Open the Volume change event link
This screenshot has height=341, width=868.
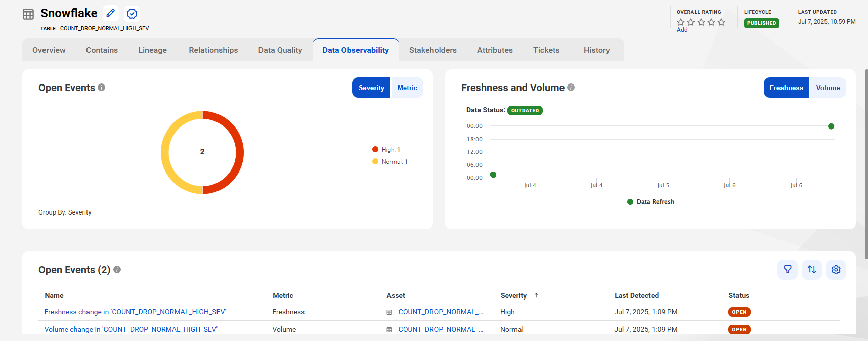pyautogui.click(x=131, y=330)
